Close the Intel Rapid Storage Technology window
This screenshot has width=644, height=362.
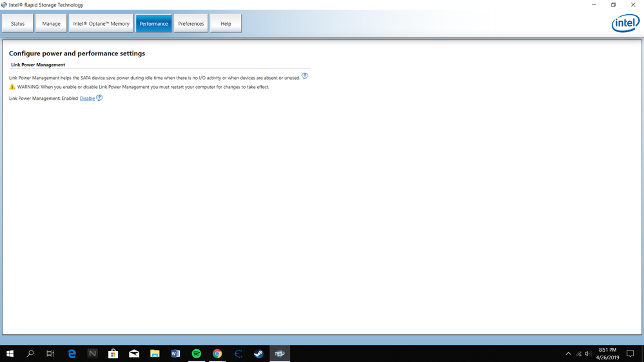point(633,5)
